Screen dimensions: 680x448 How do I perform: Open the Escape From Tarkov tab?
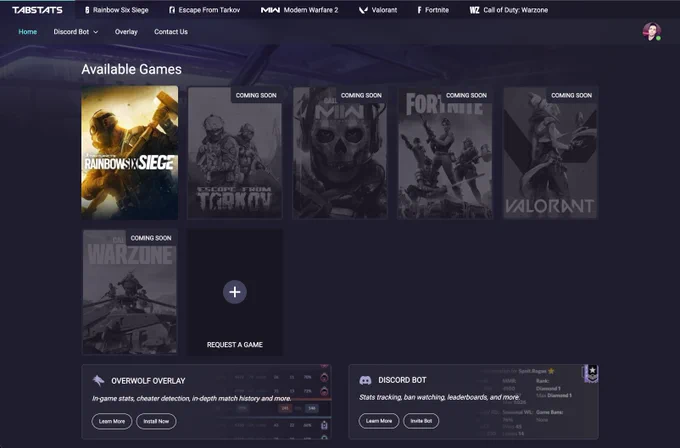point(204,10)
